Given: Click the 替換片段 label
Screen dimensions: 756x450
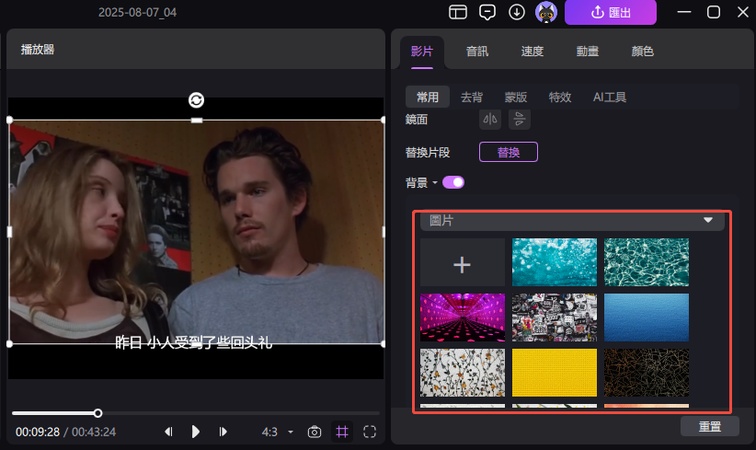Looking at the screenshot, I should click(x=428, y=152).
